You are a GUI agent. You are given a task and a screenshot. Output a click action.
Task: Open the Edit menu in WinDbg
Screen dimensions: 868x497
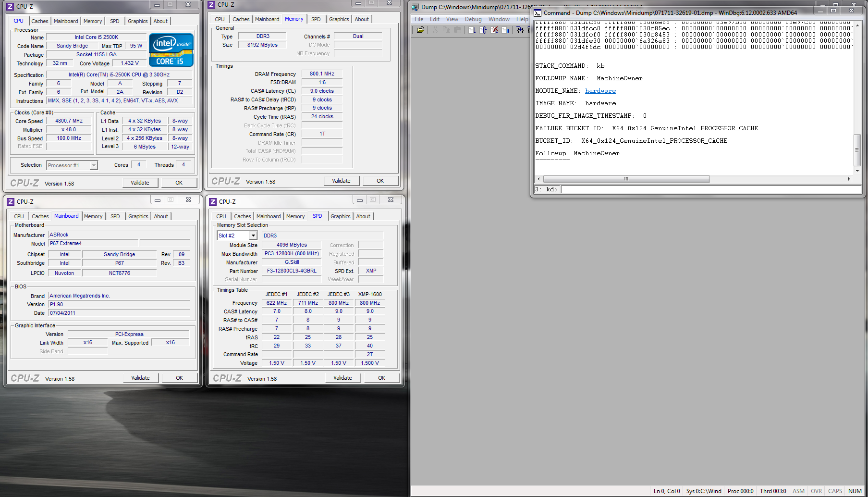[435, 19]
